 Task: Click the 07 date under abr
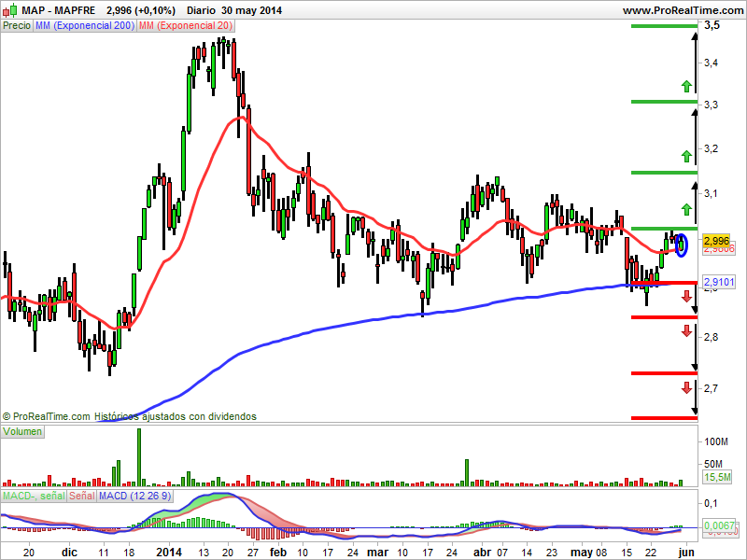pyautogui.click(x=502, y=553)
